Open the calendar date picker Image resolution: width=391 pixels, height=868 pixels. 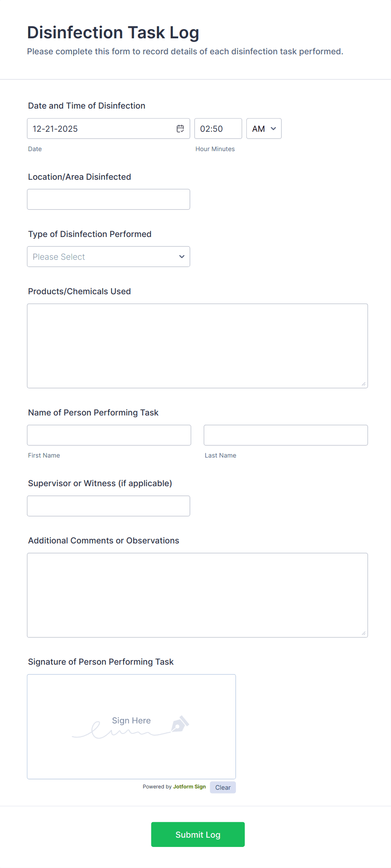point(180,128)
